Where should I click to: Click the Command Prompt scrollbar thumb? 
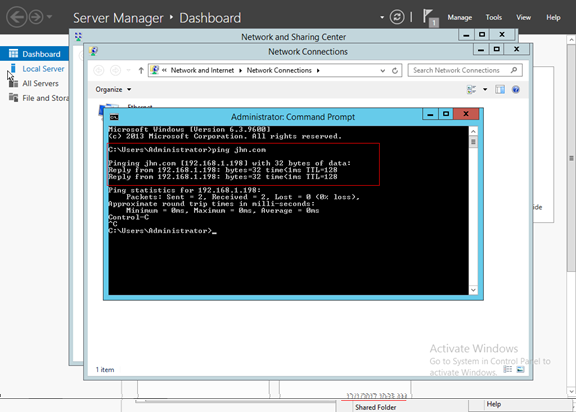pyautogui.click(x=473, y=142)
